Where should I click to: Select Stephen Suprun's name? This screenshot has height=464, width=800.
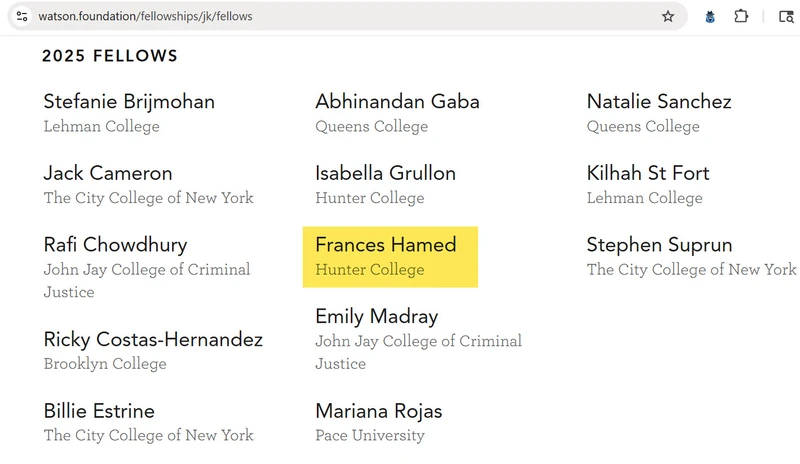click(659, 245)
